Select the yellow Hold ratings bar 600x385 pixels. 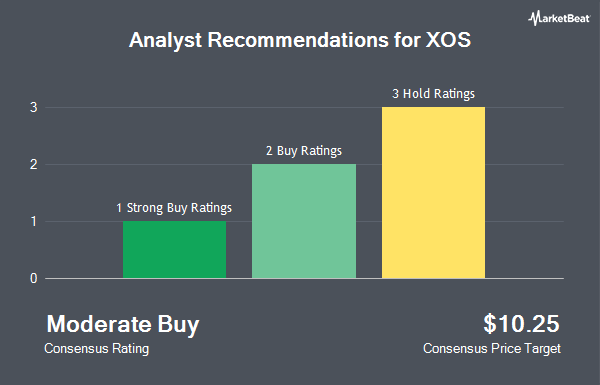(434, 192)
